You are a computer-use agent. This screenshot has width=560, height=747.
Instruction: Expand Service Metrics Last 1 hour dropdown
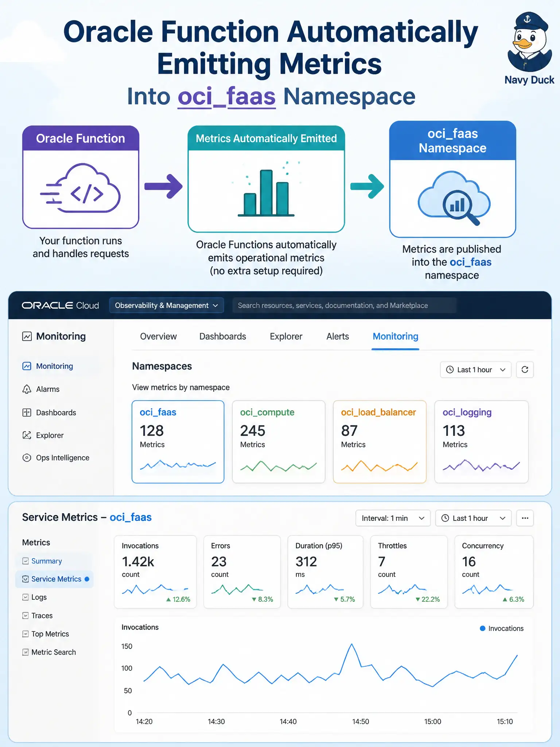[x=473, y=518]
